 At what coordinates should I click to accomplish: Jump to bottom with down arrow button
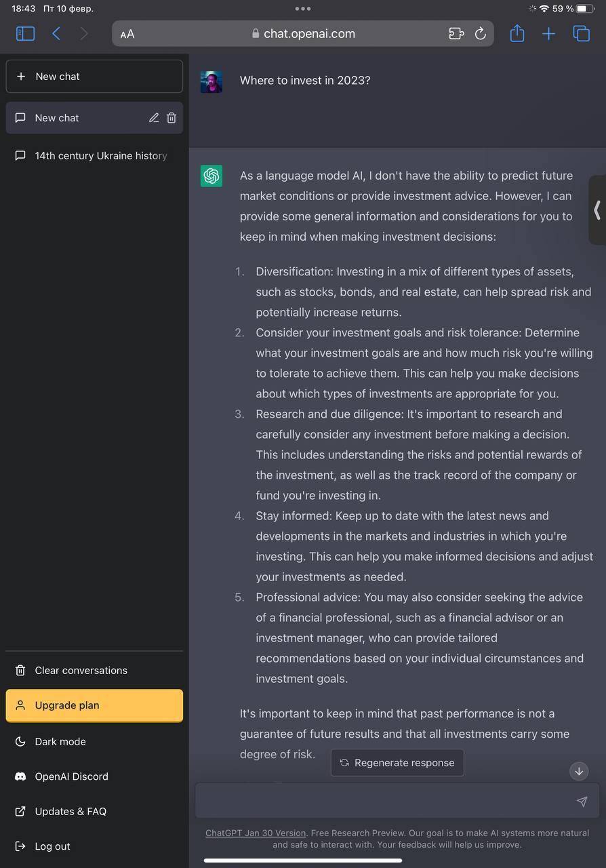click(579, 770)
